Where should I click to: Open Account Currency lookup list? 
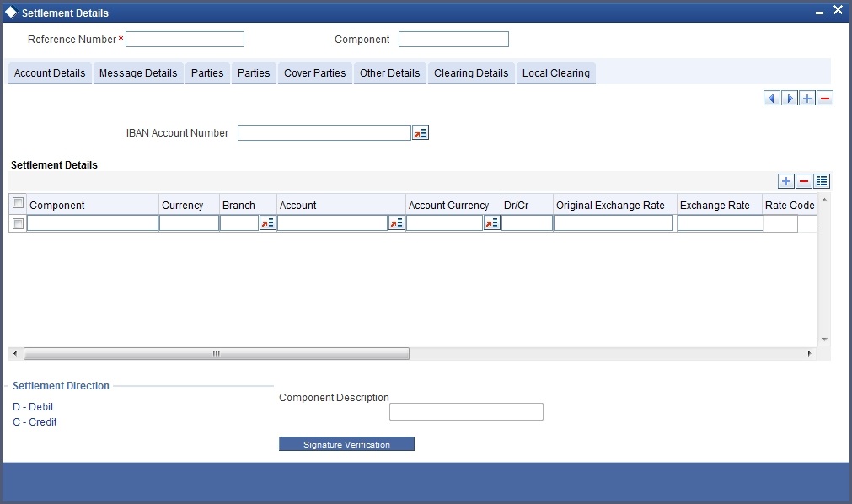492,223
